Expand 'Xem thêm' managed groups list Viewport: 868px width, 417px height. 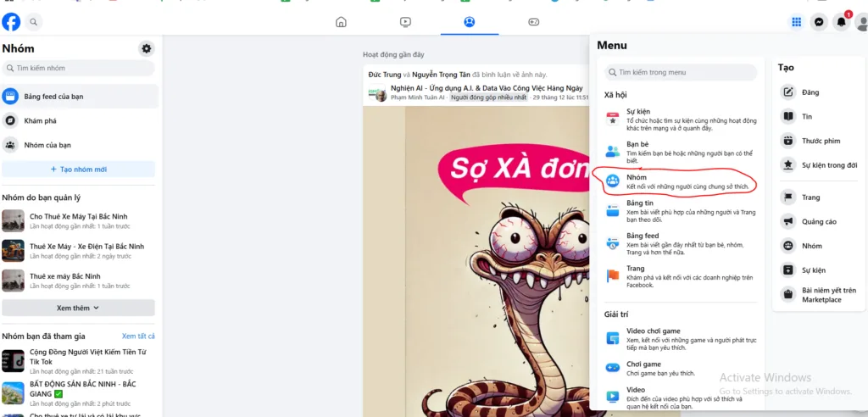(78, 308)
